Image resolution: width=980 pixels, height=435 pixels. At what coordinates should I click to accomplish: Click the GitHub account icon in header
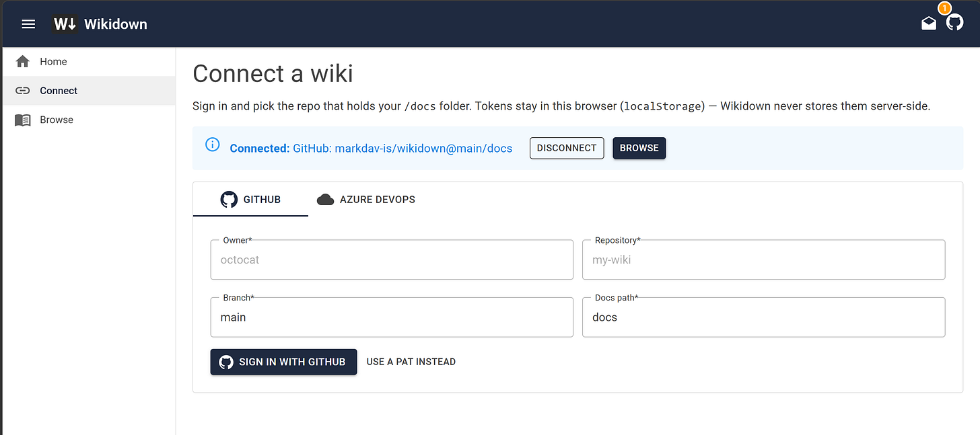pyautogui.click(x=954, y=24)
